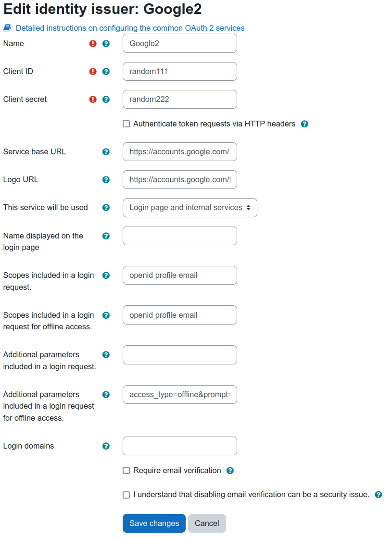Enable Authenticate token requests via HTTP headers
The width and height of the screenshot is (392, 538).
[x=126, y=124]
